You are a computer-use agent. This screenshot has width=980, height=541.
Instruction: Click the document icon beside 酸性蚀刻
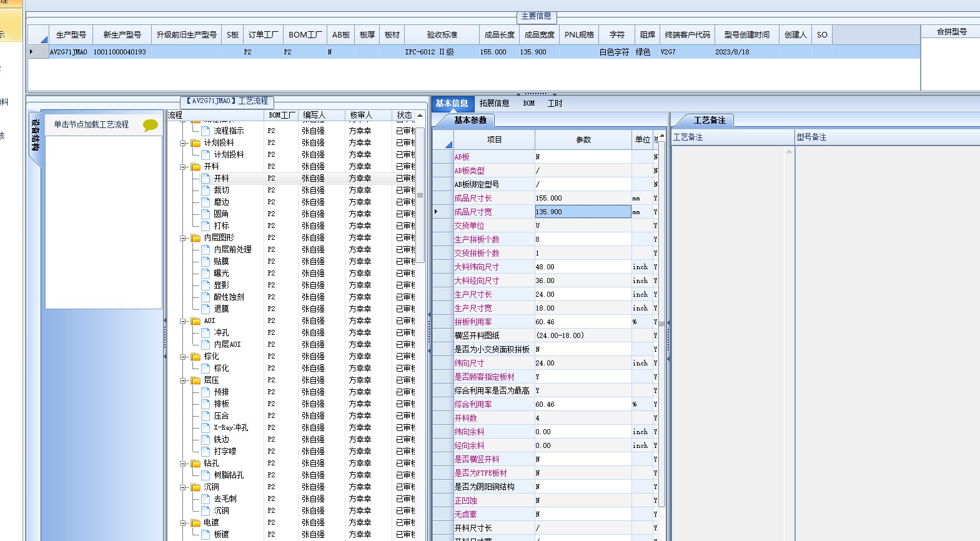click(205, 297)
